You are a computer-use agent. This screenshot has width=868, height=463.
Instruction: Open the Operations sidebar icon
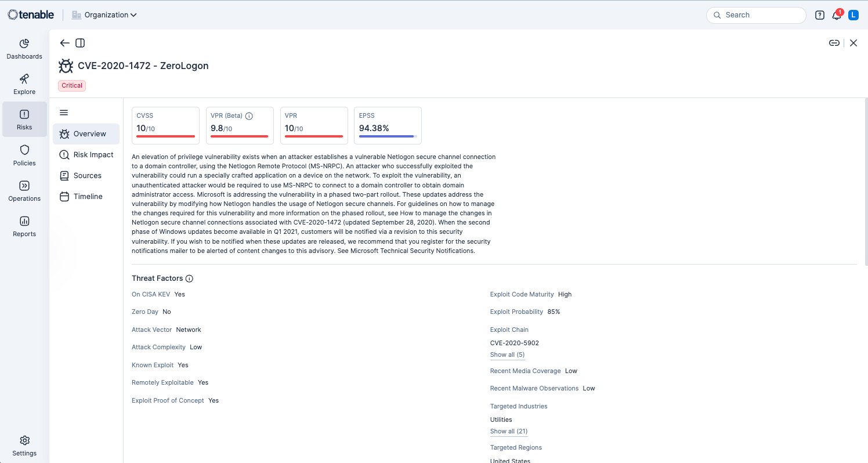tap(24, 186)
